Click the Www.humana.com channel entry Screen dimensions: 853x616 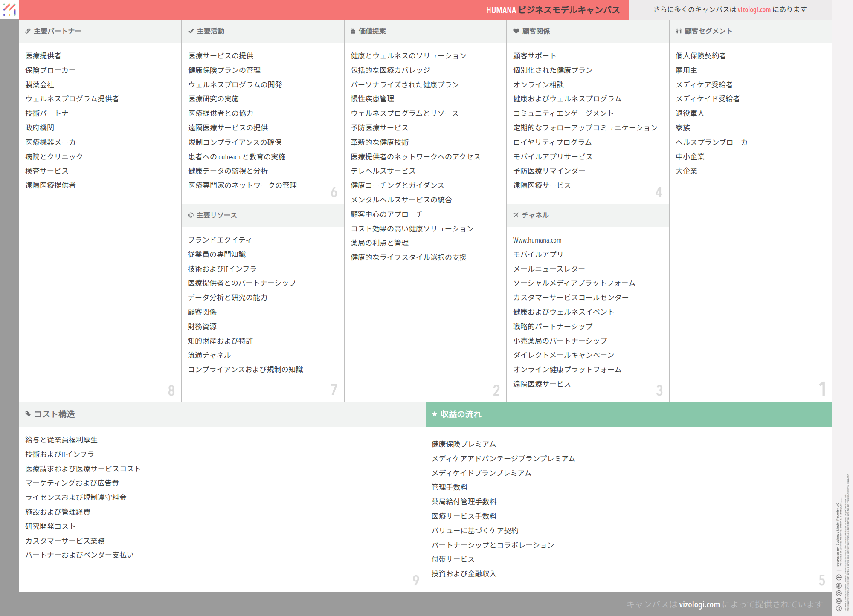(x=537, y=240)
